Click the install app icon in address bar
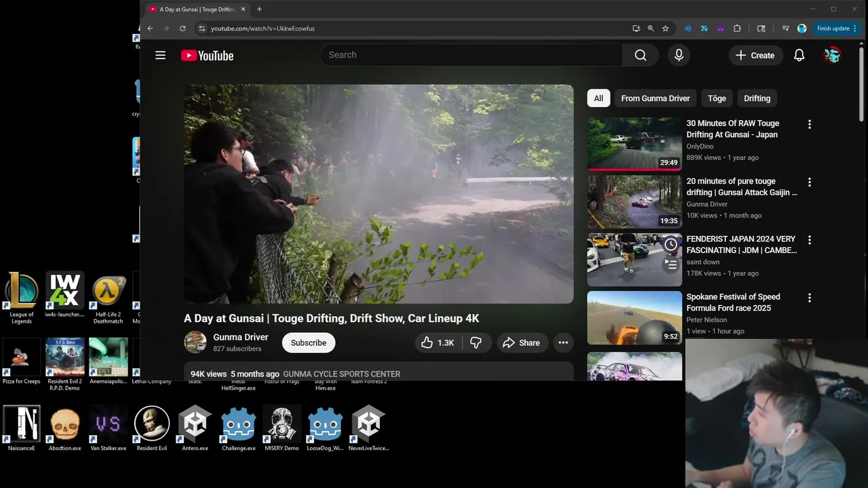 point(636,28)
